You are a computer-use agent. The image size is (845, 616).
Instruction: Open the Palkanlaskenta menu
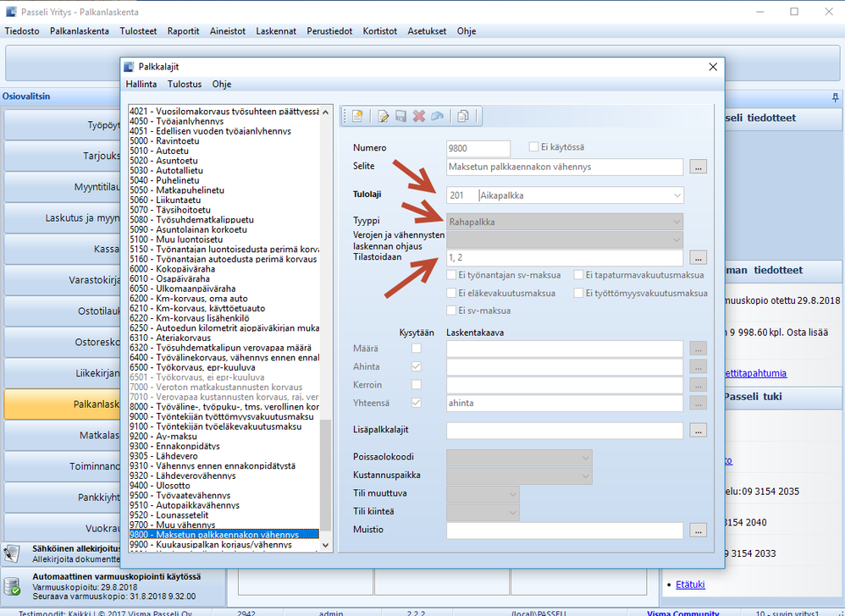click(80, 31)
